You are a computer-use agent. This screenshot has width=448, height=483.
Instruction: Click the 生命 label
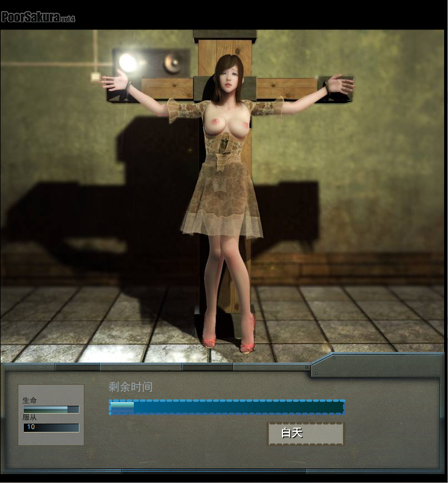29,400
